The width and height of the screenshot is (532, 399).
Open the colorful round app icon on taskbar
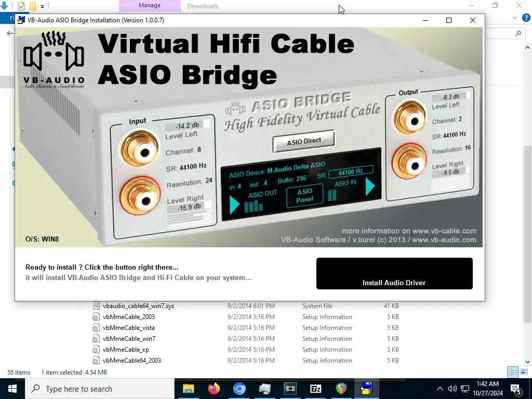341,389
